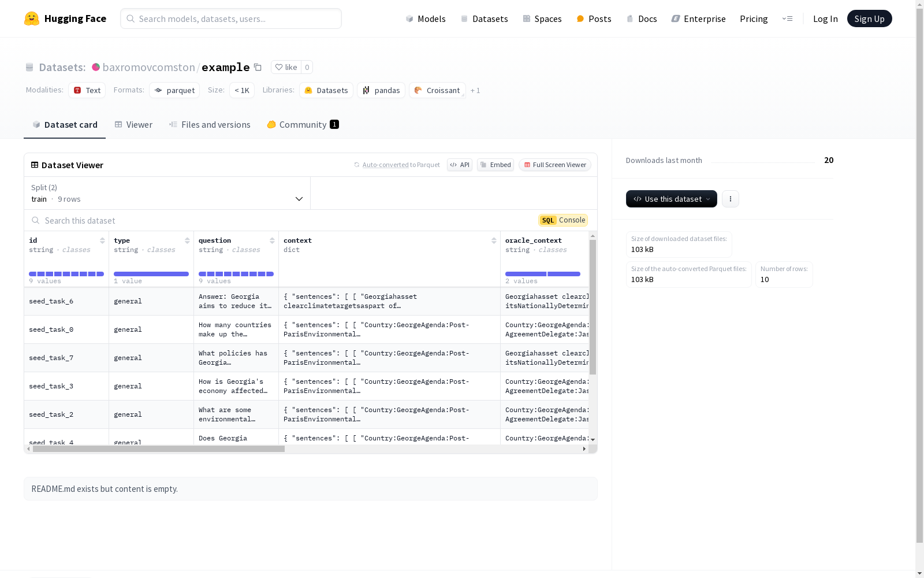
Task: Click the pandas library tag
Action: pyautogui.click(x=381, y=90)
